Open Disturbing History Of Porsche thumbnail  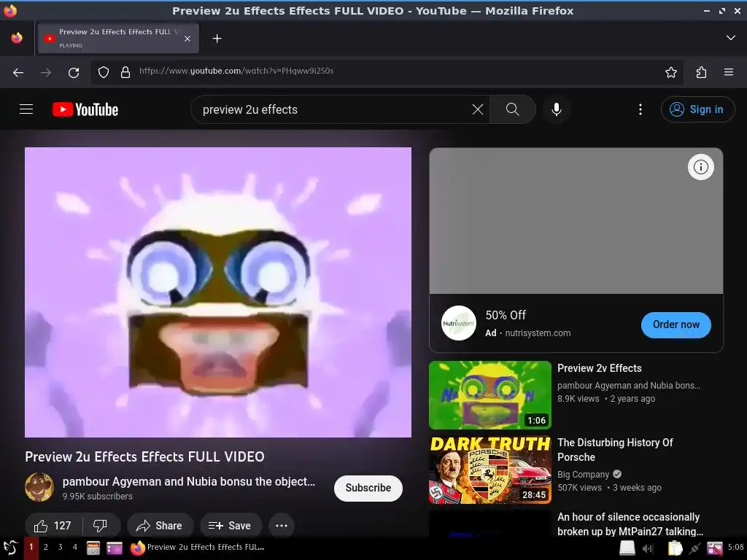489,470
